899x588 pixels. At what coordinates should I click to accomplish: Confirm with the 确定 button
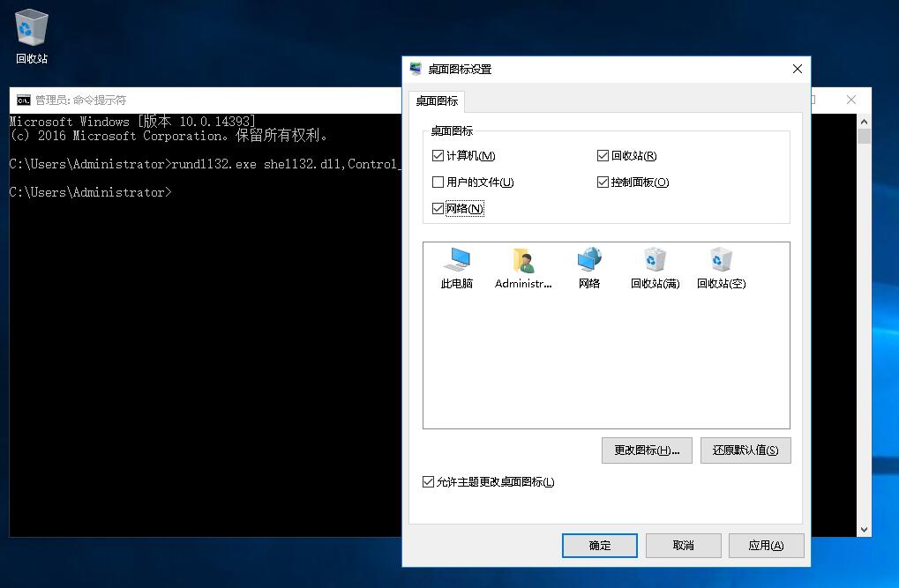click(x=600, y=546)
